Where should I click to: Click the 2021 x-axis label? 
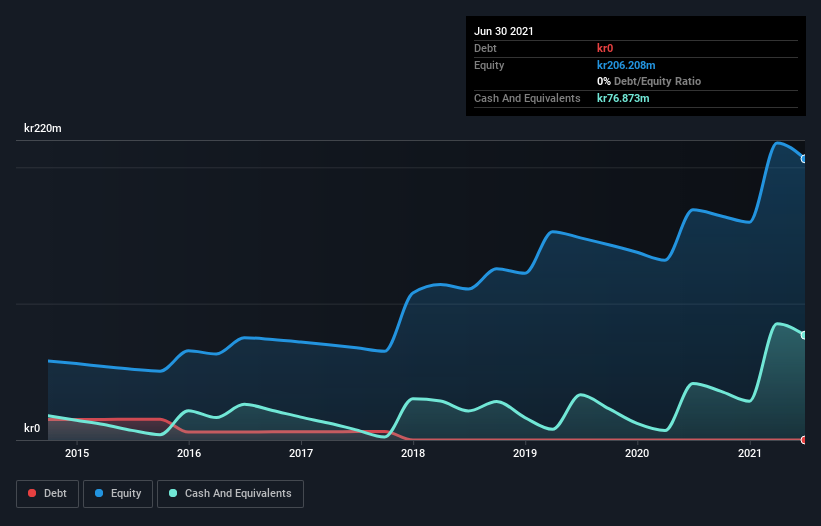pyautogui.click(x=749, y=453)
